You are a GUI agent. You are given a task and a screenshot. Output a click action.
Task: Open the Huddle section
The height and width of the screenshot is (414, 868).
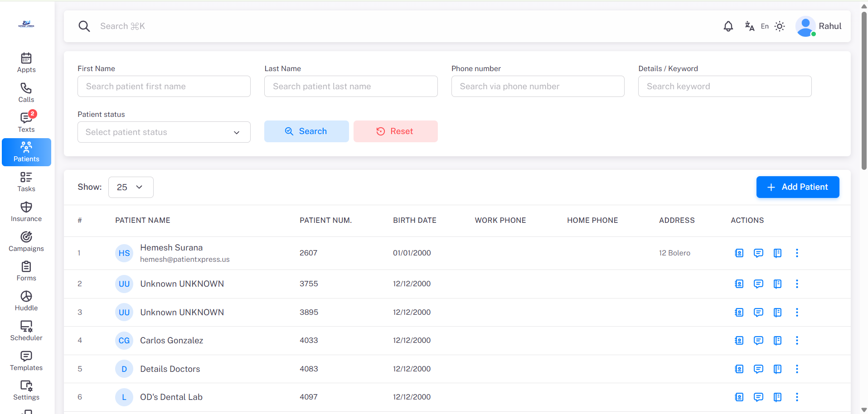pos(26,300)
